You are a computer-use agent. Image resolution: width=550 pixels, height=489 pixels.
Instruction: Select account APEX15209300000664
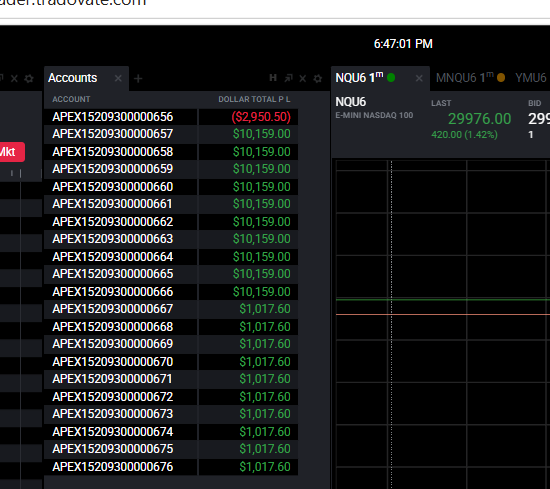[113, 257]
